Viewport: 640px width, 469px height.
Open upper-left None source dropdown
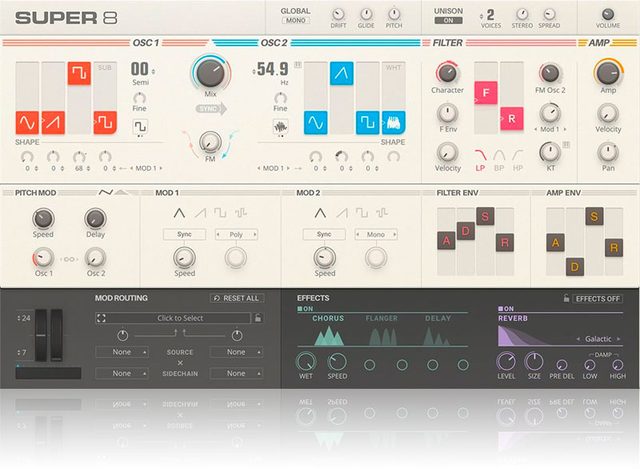point(122,352)
